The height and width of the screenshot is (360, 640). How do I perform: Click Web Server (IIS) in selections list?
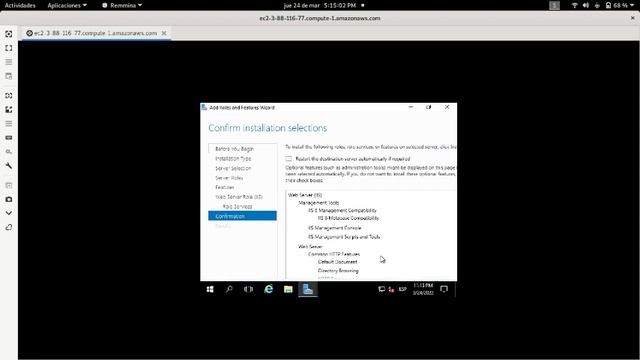[305, 195]
